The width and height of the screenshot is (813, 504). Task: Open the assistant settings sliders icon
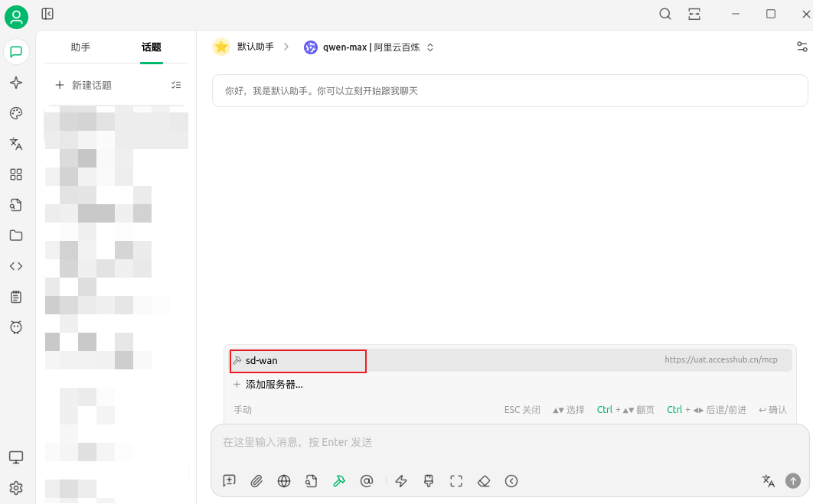click(x=802, y=47)
